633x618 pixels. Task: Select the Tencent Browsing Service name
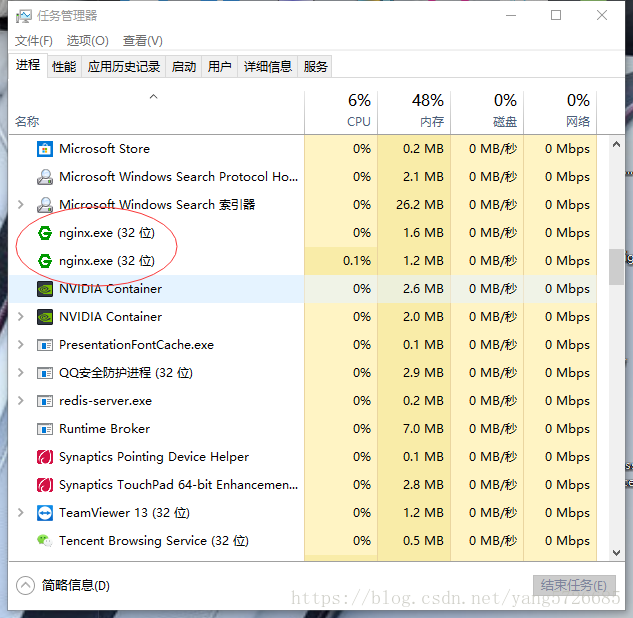click(154, 540)
